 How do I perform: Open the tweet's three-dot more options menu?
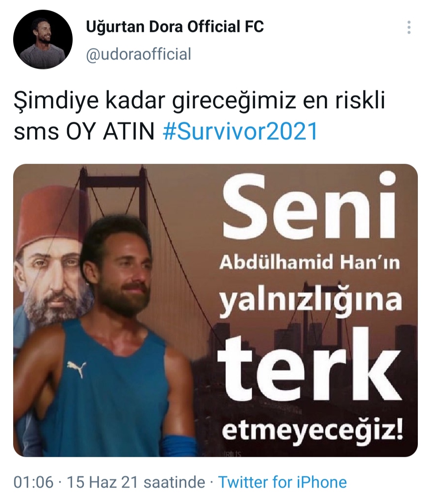point(409,28)
